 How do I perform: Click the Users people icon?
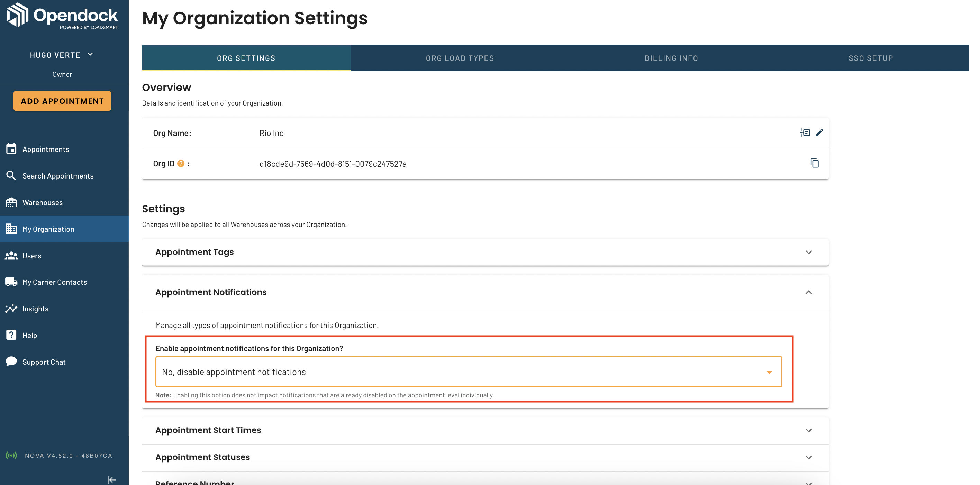pos(11,255)
